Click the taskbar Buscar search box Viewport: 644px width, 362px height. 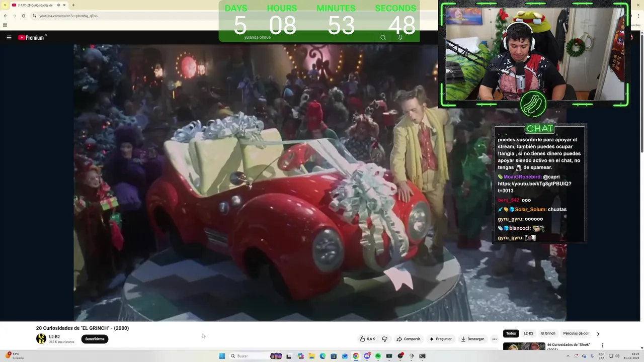coord(257,356)
